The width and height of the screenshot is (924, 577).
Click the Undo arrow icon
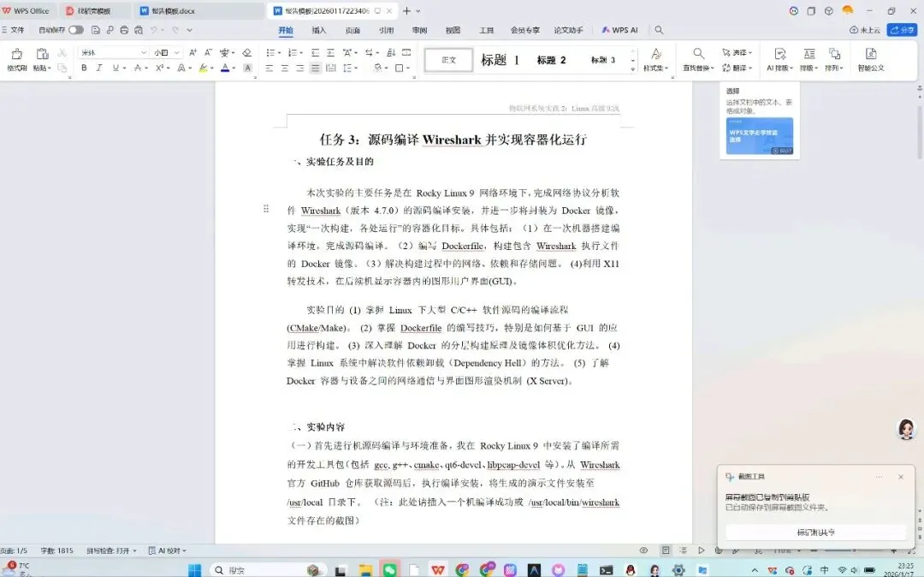(x=154, y=29)
